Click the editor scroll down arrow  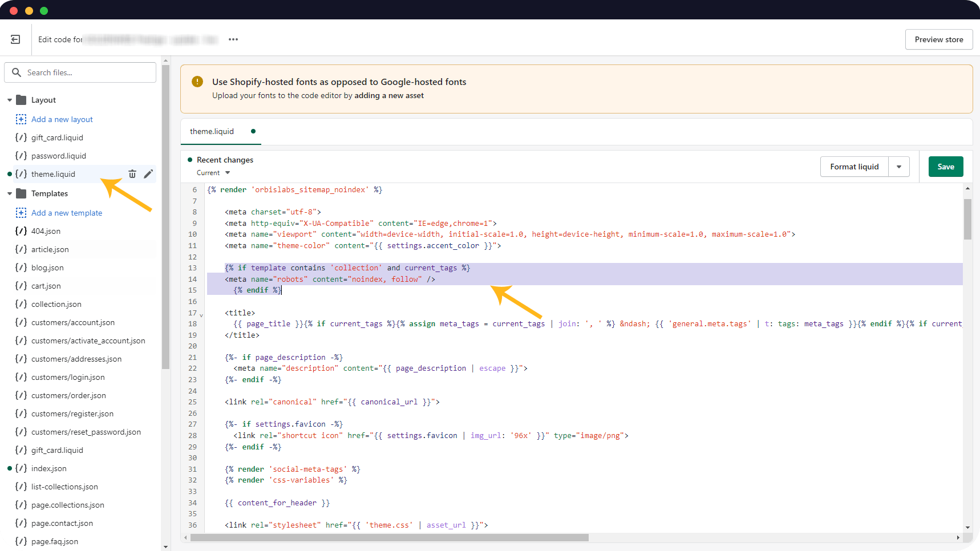coord(967,528)
